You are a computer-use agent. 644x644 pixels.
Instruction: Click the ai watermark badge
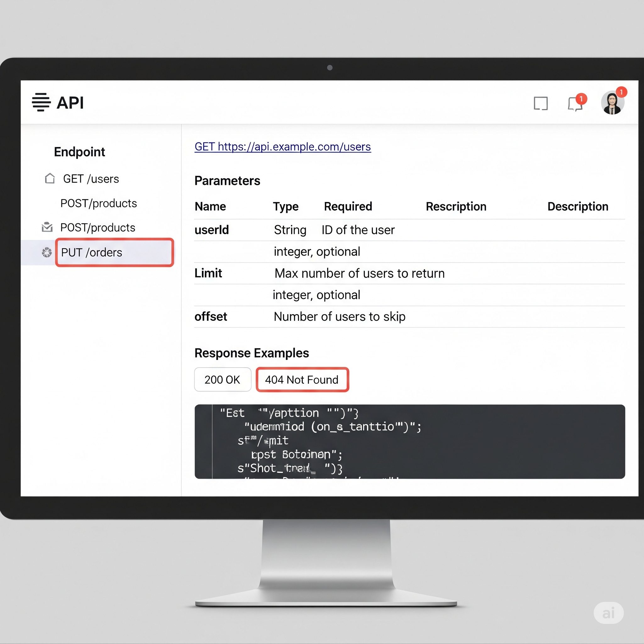point(608,613)
